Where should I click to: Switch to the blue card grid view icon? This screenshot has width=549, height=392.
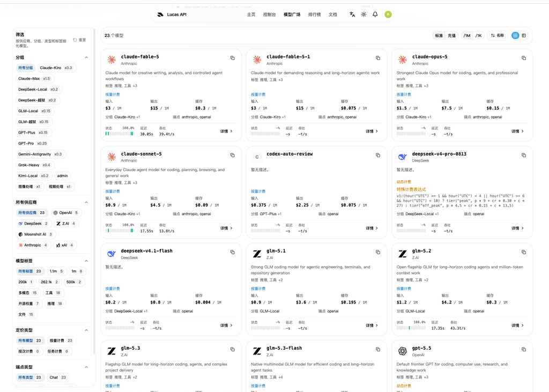[x=515, y=35]
